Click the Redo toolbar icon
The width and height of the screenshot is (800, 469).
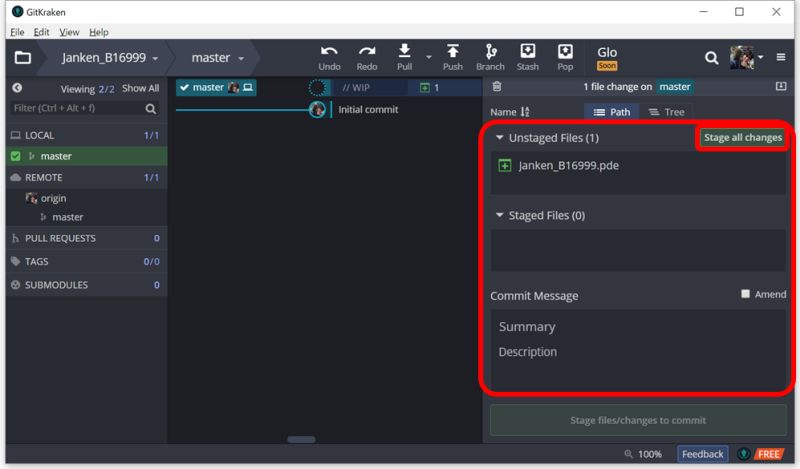pos(367,57)
